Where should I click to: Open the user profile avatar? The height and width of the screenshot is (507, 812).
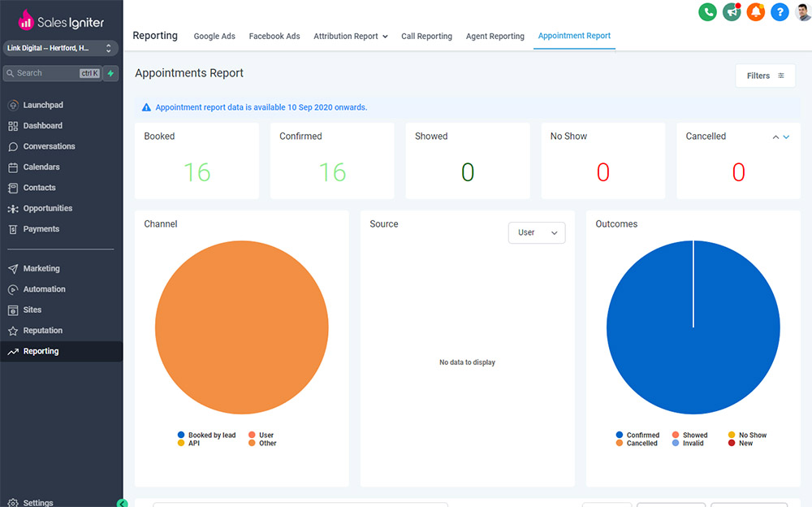pos(803,12)
